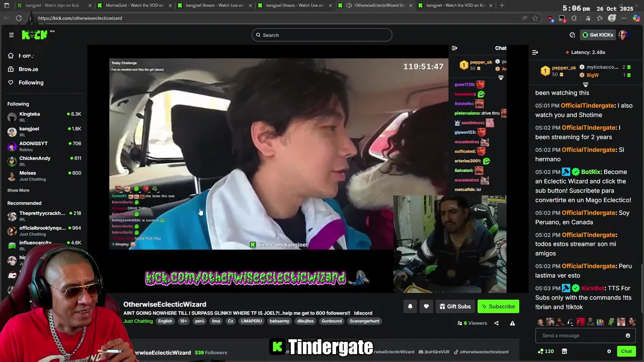Toggle browser read aloud icon

point(524,18)
